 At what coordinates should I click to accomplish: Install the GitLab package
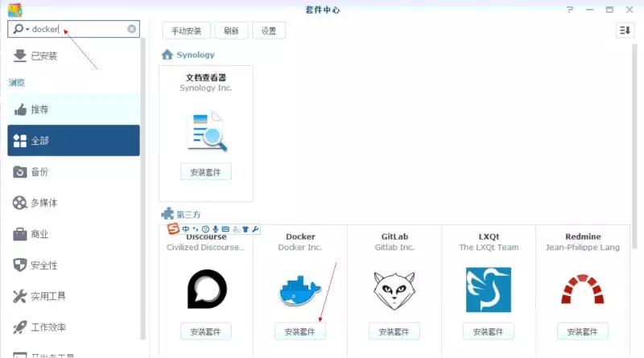pyautogui.click(x=394, y=331)
